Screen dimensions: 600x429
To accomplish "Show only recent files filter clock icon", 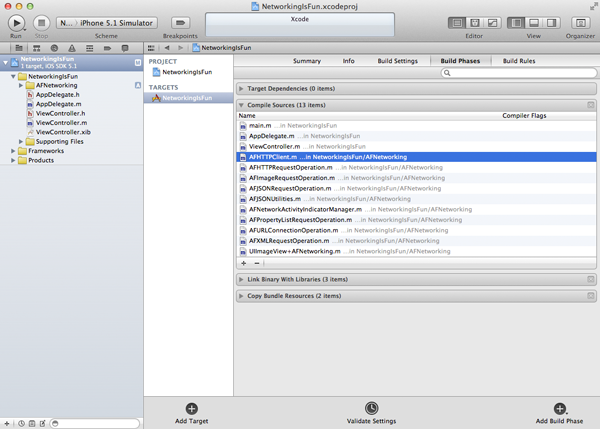I will (x=21, y=424).
